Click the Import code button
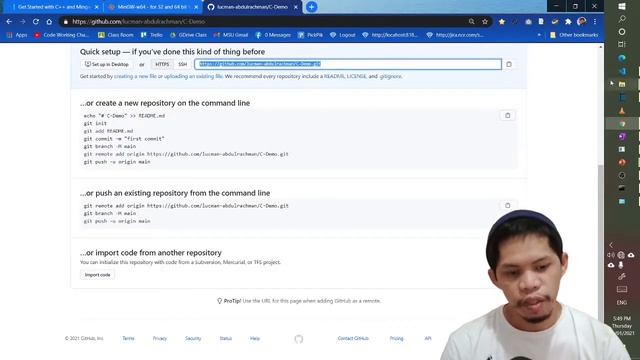 tap(98, 275)
